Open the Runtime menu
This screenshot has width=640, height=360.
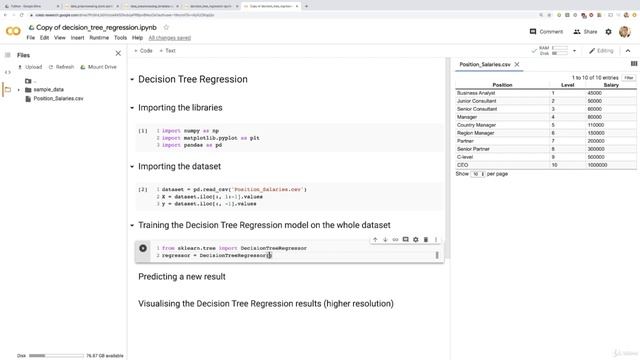pos(99,38)
